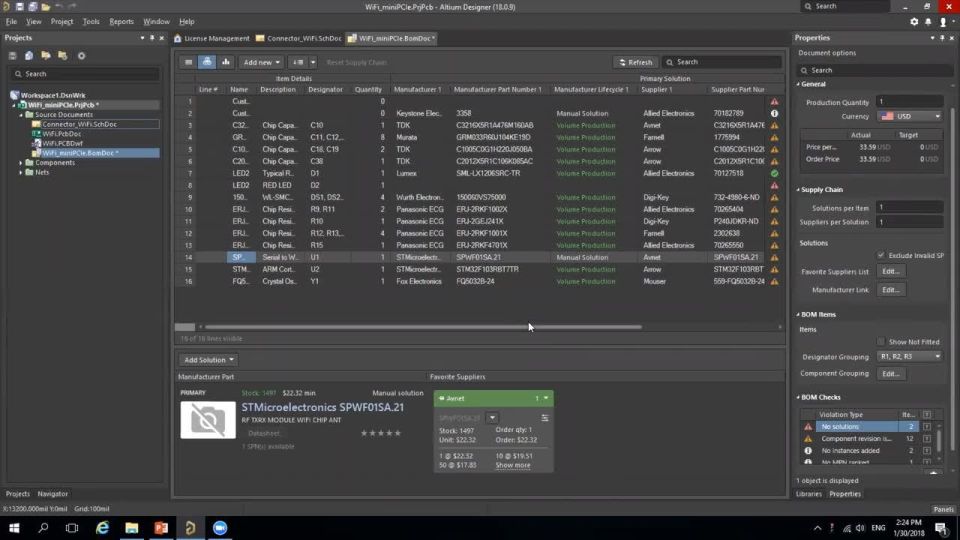Screen dimensions: 960x540
Task: Click the close project icon in Projects panel
Action: (62, 56)
